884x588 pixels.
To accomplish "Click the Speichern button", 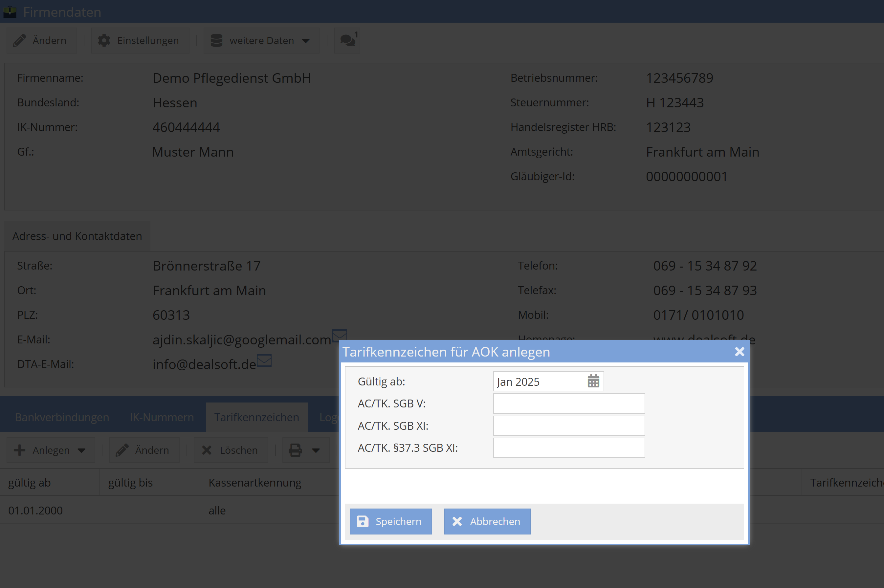I will (x=390, y=521).
